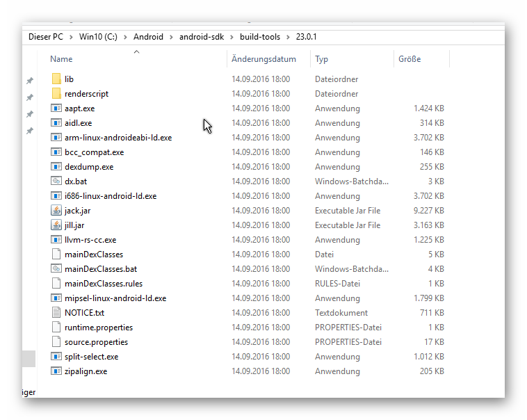Click the zipalign.exe application icon
The image size is (527, 420).
(x=56, y=371)
